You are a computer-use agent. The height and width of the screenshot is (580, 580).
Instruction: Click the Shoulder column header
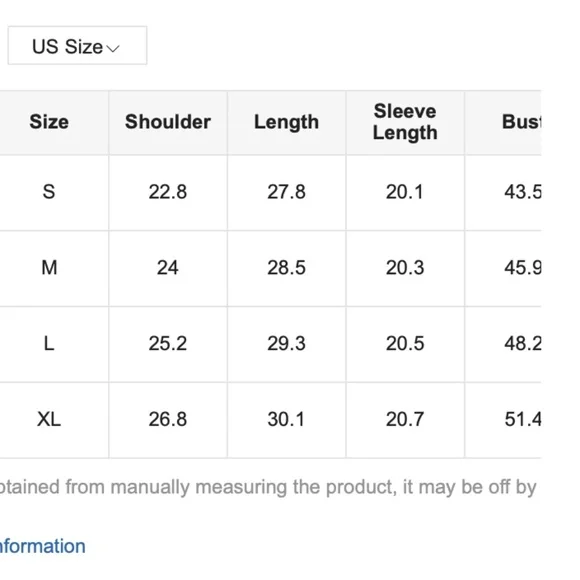point(168,122)
